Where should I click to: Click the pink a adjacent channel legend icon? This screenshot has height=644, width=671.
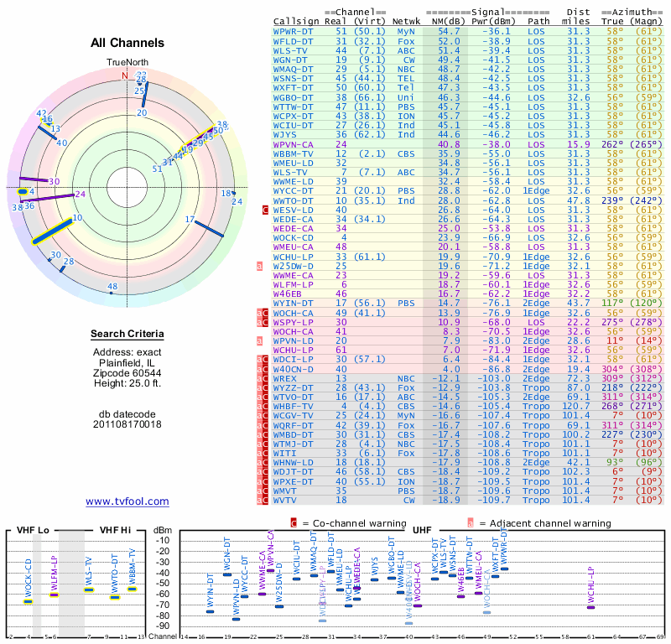(x=471, y=523)
